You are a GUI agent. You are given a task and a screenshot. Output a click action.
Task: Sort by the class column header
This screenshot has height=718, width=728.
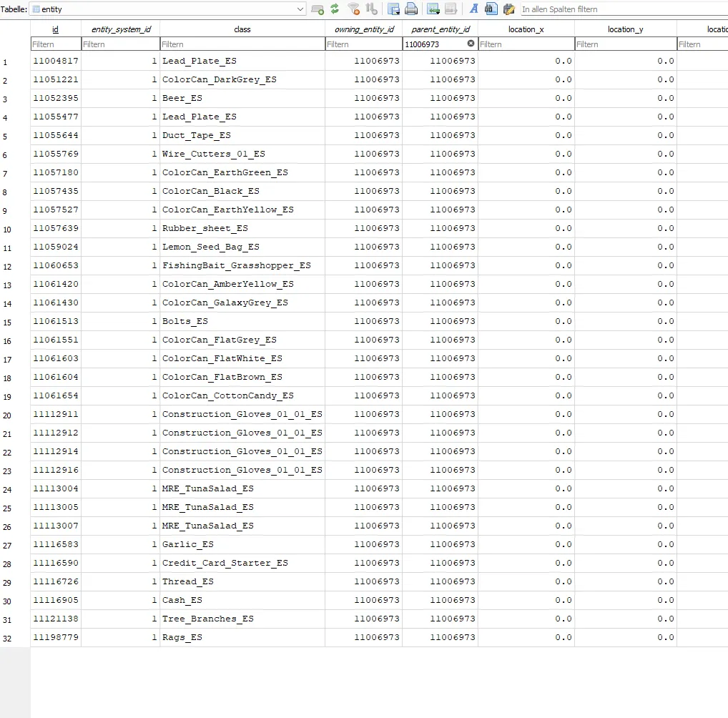coord(242,29)
